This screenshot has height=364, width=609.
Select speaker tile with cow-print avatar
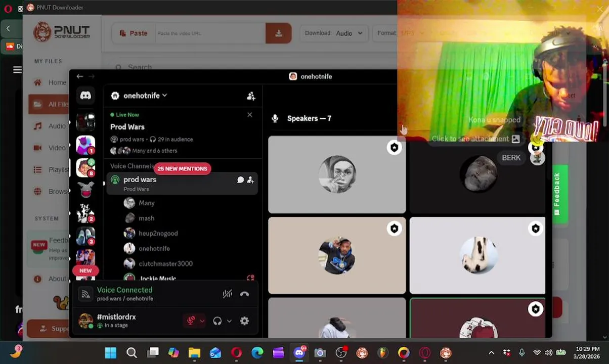pyautogui.click(x=477, y=255)
